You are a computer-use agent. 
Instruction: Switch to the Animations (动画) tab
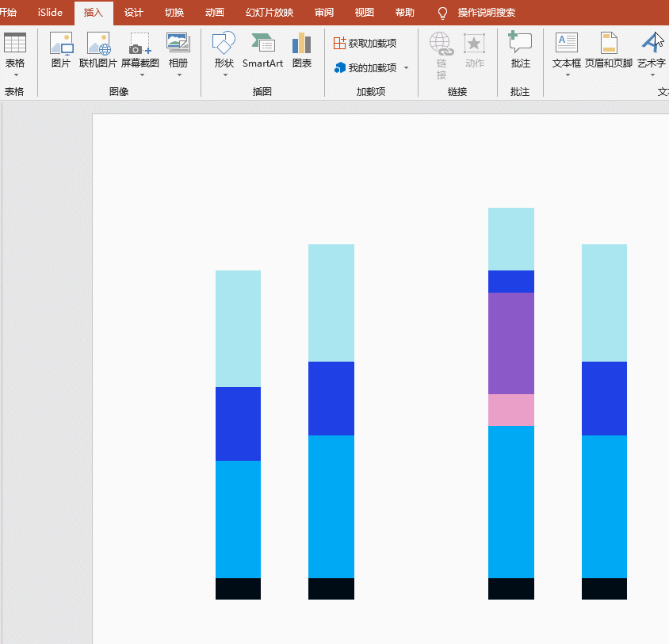(x=214, y=13)
